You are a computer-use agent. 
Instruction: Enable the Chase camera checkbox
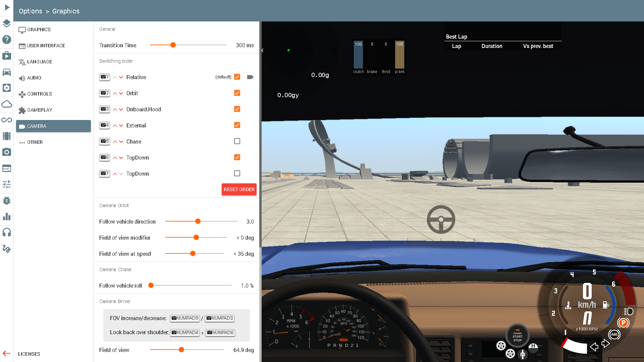237,141
